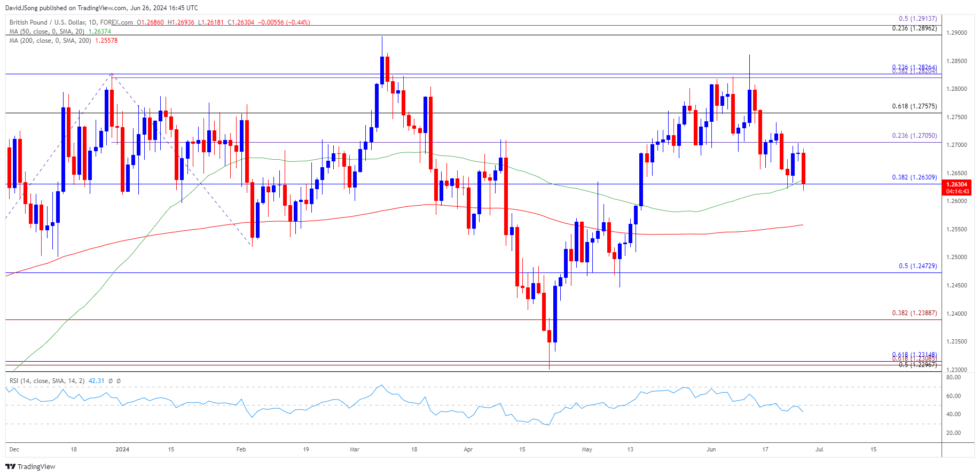The width and height of the screenshot is (980, 476).
Task: Select the 0.5 (1.24729) Fibonacci label
Action: (918, 266)
